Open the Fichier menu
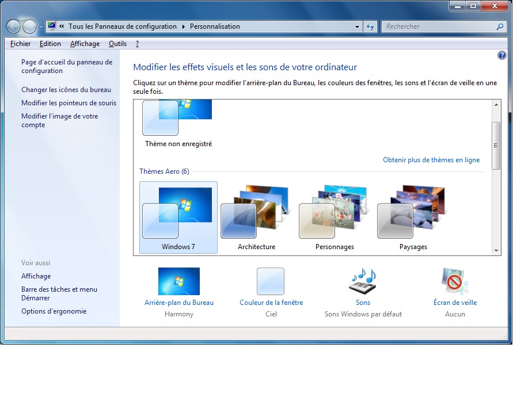 (21, 44)
